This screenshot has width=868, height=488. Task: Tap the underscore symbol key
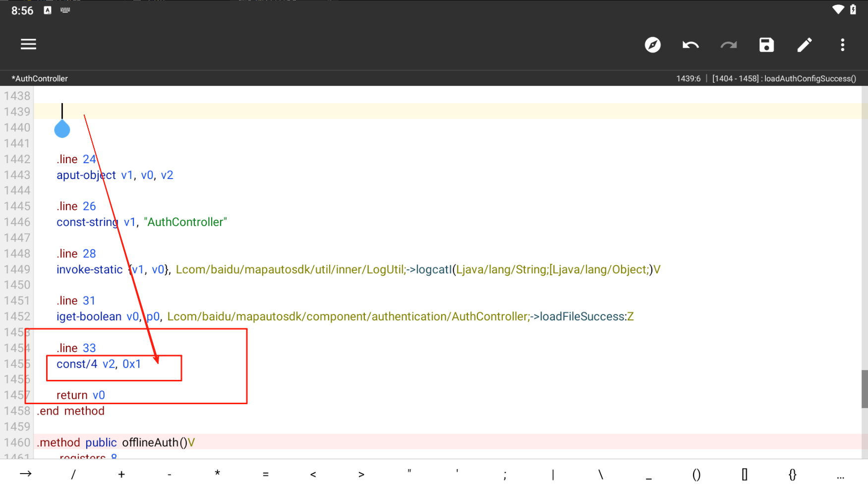(649, 479)
